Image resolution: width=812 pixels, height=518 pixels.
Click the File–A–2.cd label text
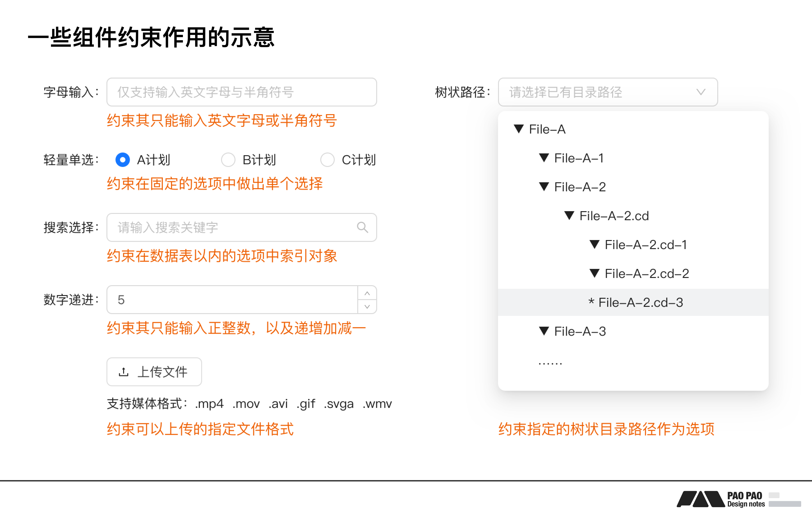614,216
